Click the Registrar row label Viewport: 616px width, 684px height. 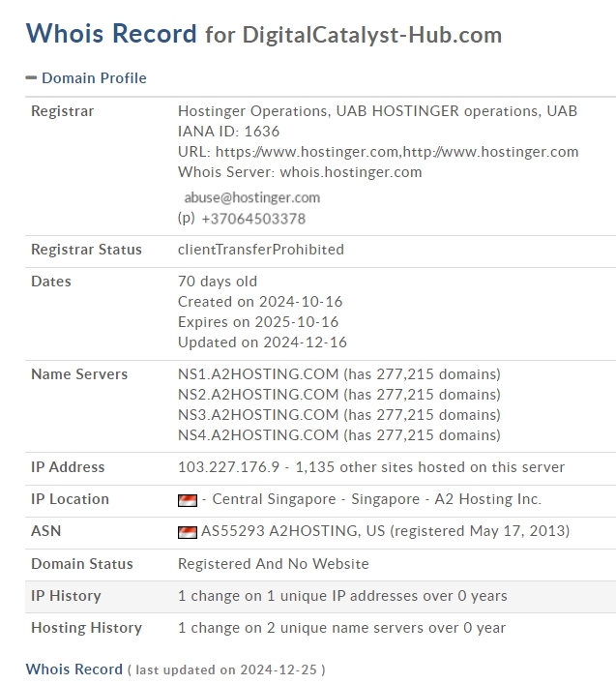[62, 111]
